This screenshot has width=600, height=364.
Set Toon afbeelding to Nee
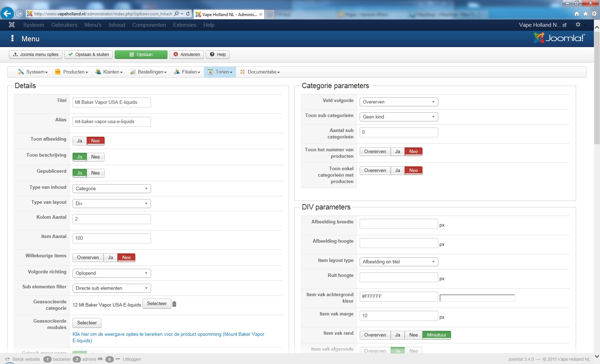(95, 141)
